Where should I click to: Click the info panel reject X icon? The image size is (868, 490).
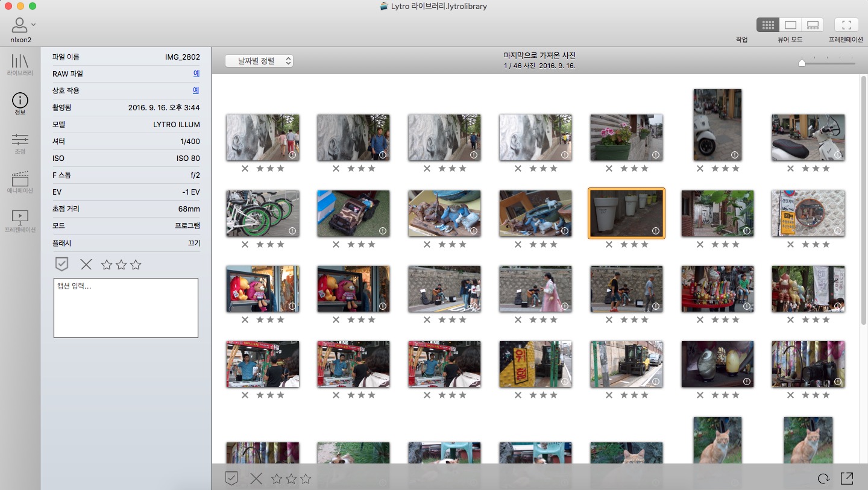(x=86, y=264)
